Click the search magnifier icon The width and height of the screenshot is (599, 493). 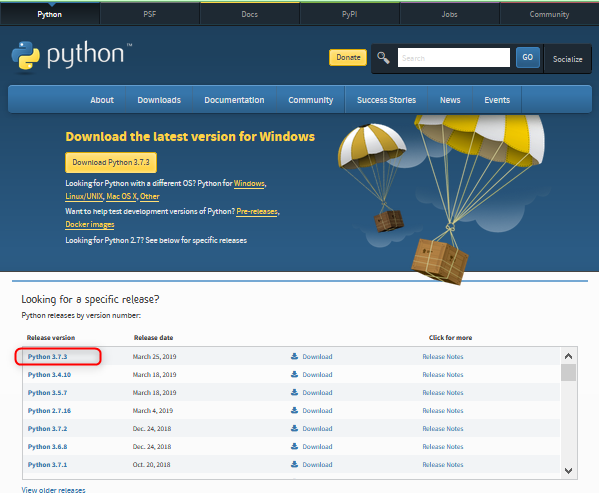click(383, 58)
